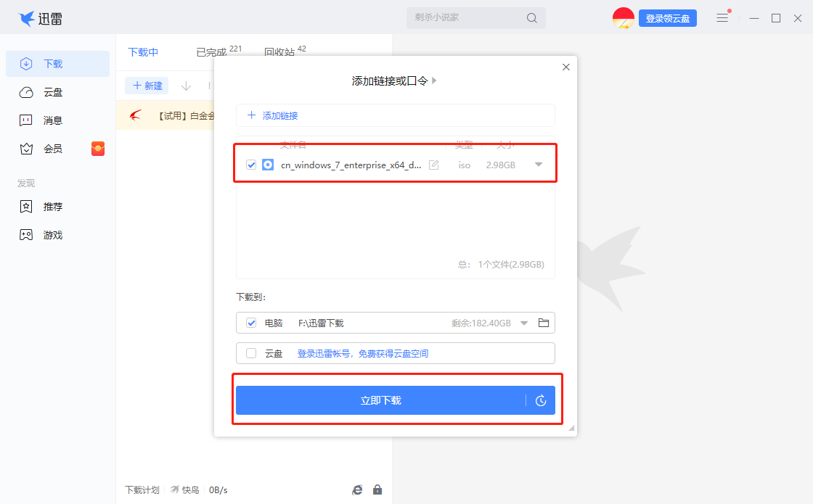Click the scheduled download clock icon
Image resolution: width=813 pixels, height=504 pixels.
[x=541, y=400]
